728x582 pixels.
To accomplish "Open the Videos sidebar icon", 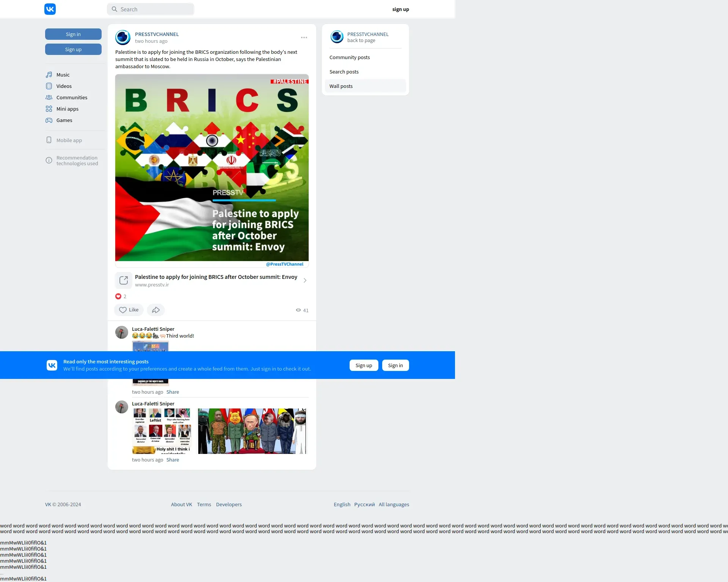I will click(x=49, y=86).
